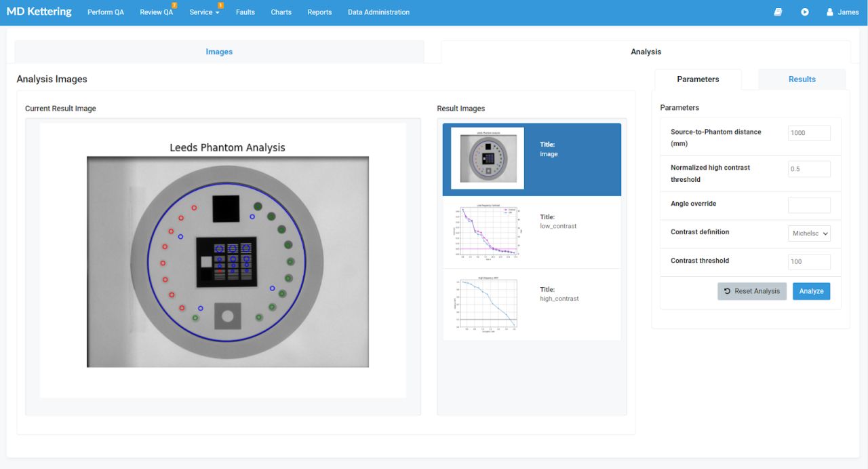Select the Parameters tab
This screenshot has height=469, width=868.
(698, 79)
